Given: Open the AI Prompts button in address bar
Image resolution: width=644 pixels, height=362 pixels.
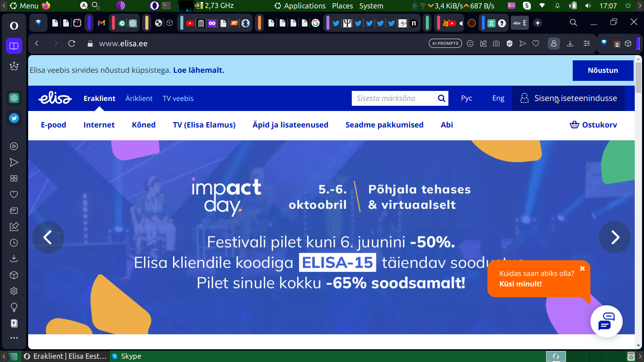Looking at the screenshot, I should point(446,43).
